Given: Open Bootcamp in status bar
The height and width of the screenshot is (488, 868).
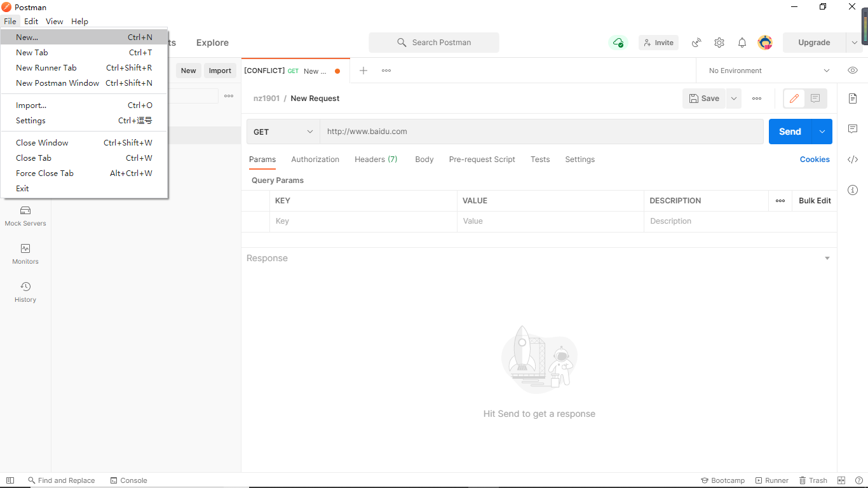Looking at the screenshot, I should point(722,480).
